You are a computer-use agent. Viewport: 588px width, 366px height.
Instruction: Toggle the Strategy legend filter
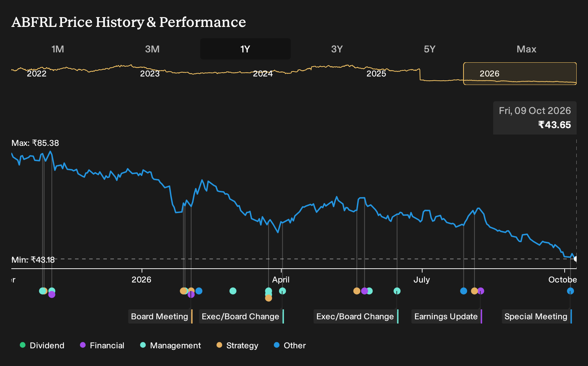click(x=237, y=345)
